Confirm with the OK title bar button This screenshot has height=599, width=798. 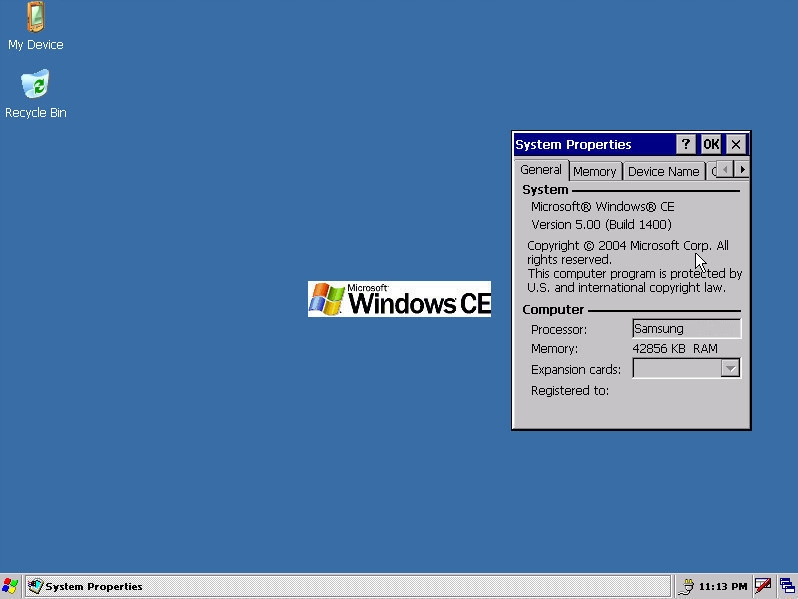click(711, 145)
